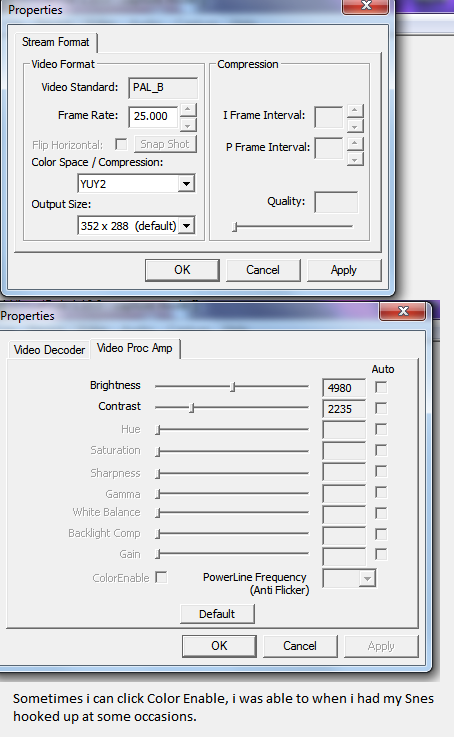Increase Frame Rate with up spinner arrow
454x737 pixels.
point(188,110)
